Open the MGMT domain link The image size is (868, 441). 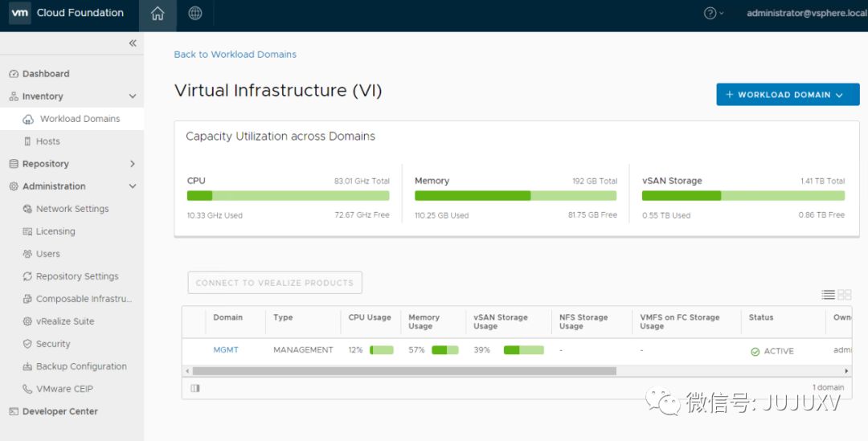(226, 350)
